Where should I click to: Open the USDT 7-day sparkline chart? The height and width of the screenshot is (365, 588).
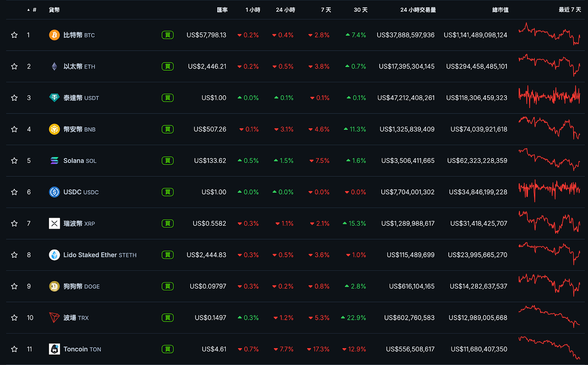click(549, 97)
